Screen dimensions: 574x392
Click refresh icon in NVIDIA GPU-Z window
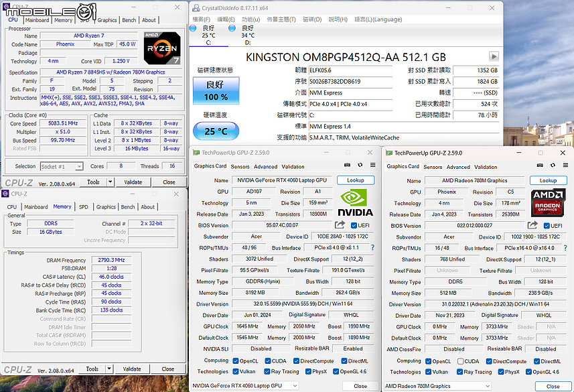pyautogui.click(x=360, y=166)
